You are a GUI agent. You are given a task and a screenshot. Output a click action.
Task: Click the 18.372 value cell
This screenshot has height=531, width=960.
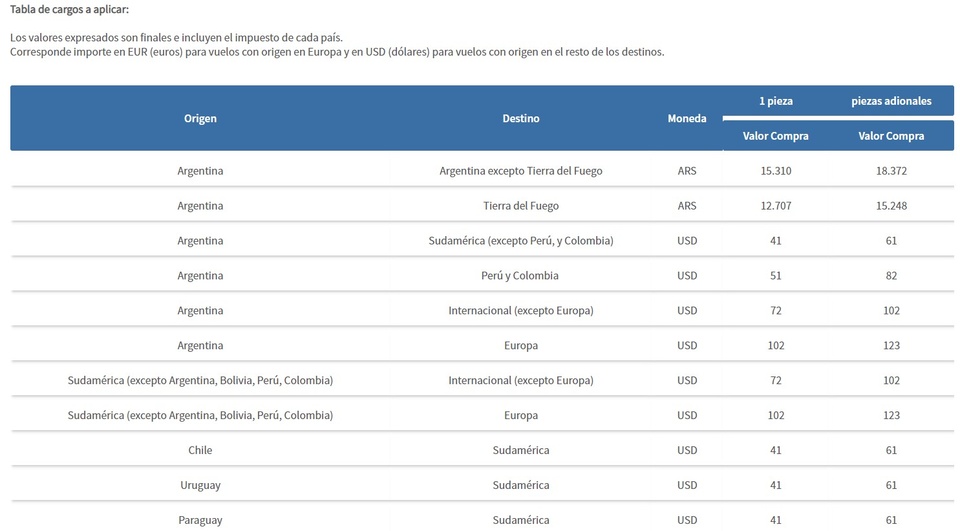pos(891,171)
